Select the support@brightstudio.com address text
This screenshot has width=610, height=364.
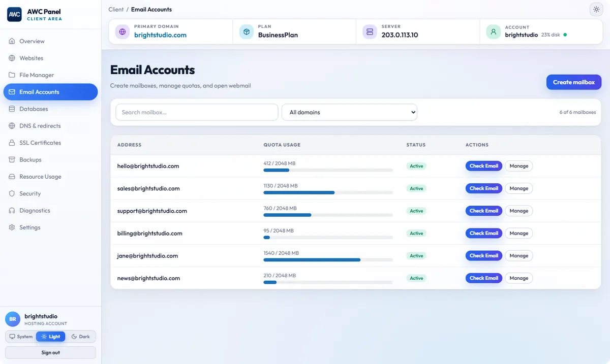(x=152, y=211)
